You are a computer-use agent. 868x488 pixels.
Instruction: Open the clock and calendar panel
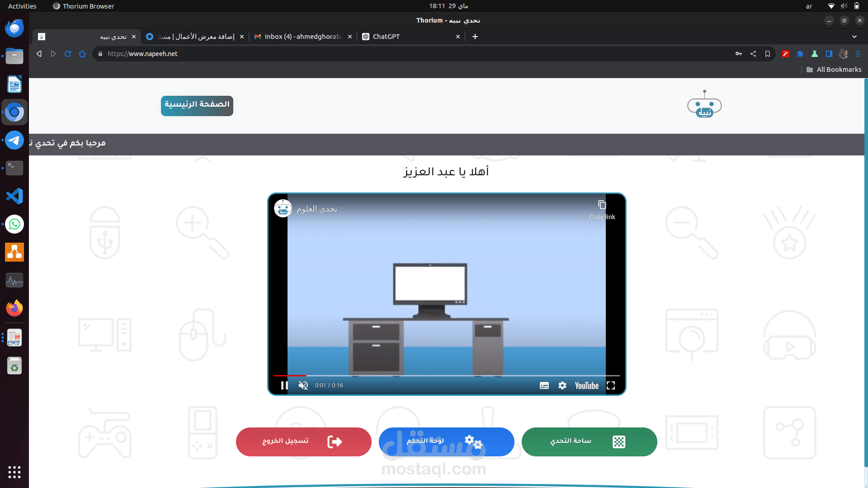tap(448, 6)
